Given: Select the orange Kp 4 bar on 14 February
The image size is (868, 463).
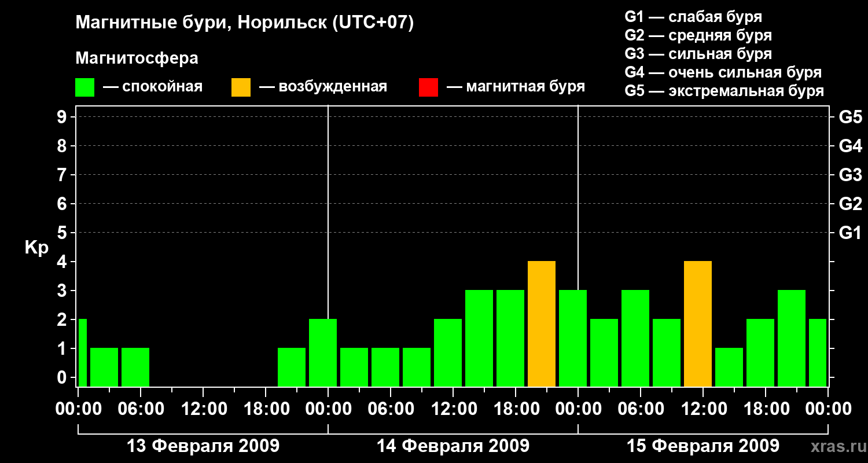Looking at the screenshot, I should (x=542, y=324).
